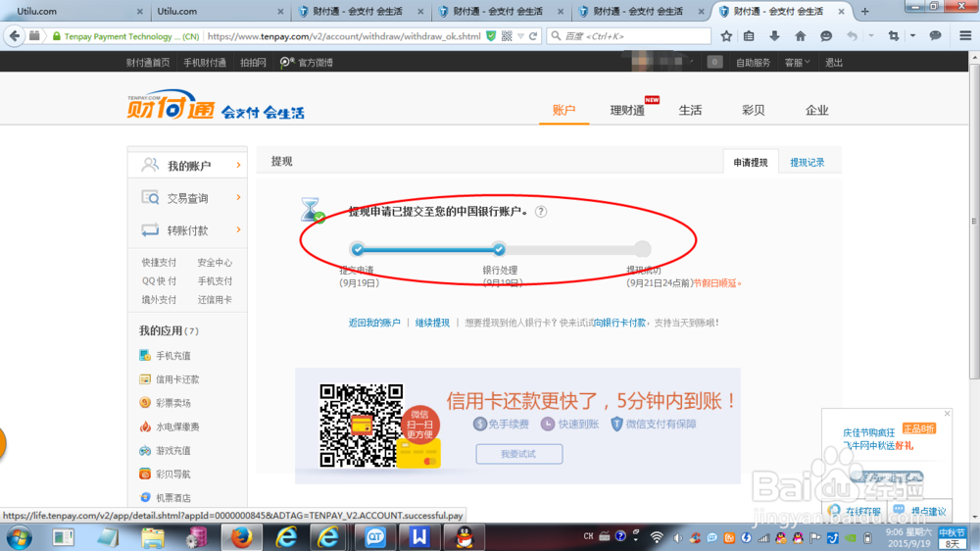The width and height of the screenshot is (980, 551).
Task: Click the bookmarks list icon in toolbar
Action: point(749,36)
